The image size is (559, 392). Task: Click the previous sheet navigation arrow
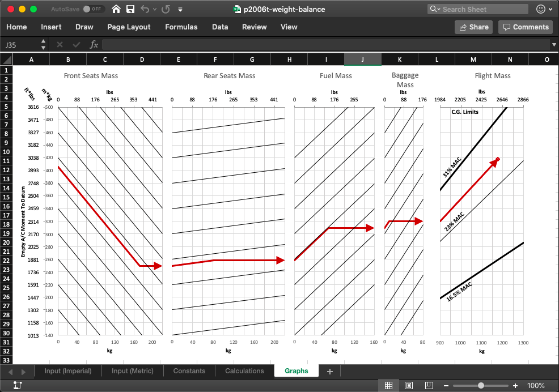click(x=10, y=372)
